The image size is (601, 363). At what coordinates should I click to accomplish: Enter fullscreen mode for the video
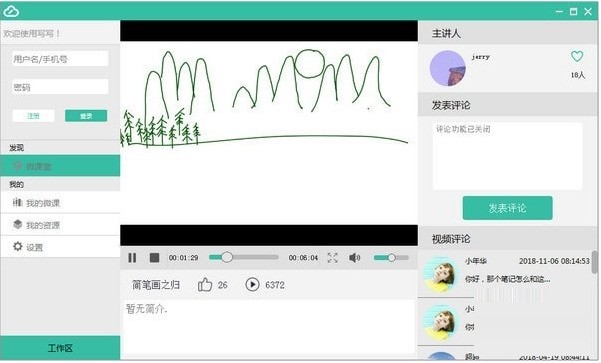tap(333, 258)
